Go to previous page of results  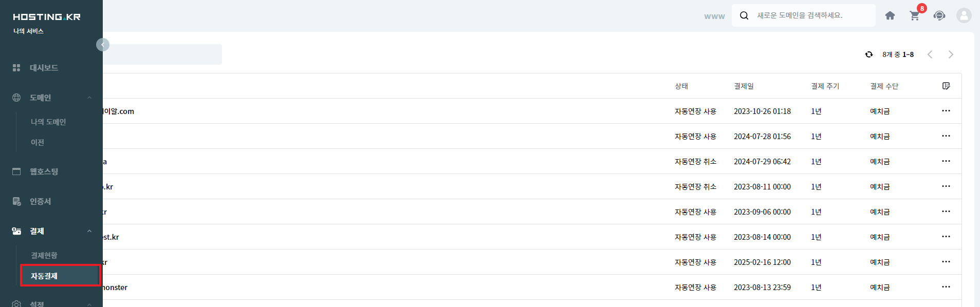(x=930, y=54)
